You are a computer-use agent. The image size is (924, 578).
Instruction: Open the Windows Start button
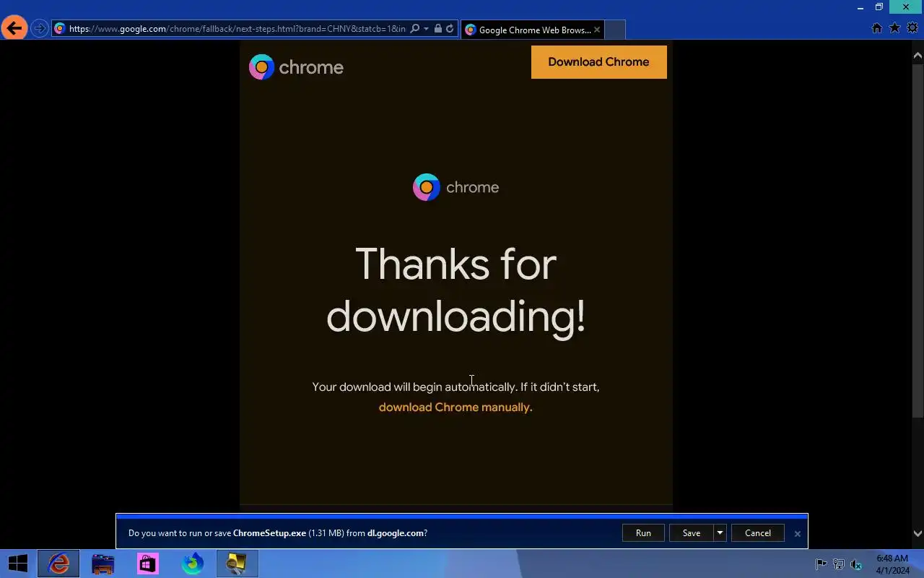pos(17,563)
